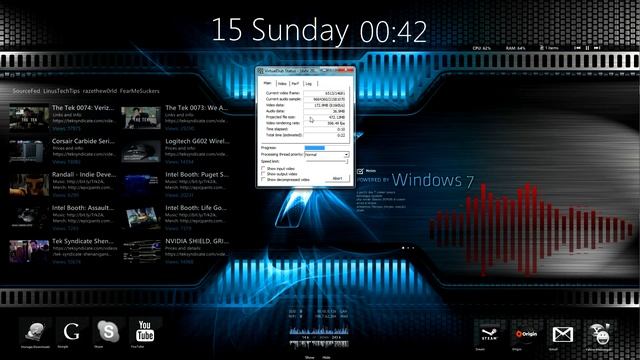Open video Intel Booth: Life Go...
The height and width of the screenshot is (360, 640).
(196, 208)
